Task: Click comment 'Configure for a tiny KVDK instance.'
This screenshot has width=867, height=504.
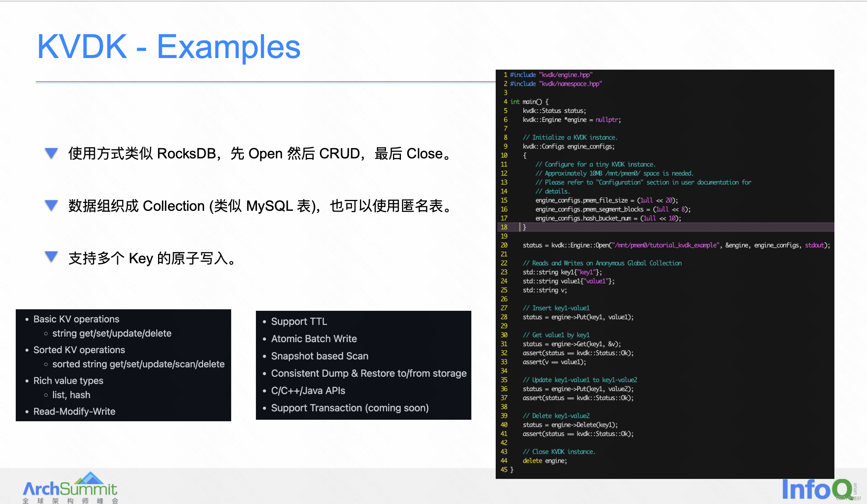Action: 595,164
